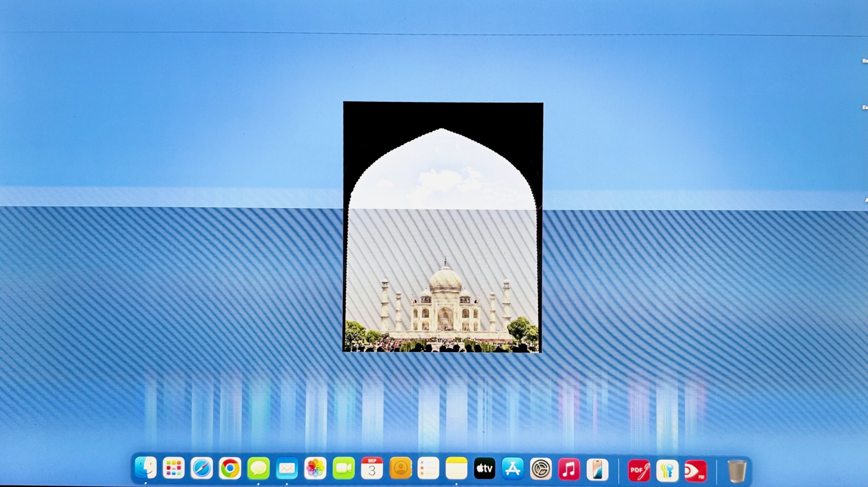Screen dimensions: 868x487
Task: Open Launchpad from the dock
Action: tap(174, 468)
